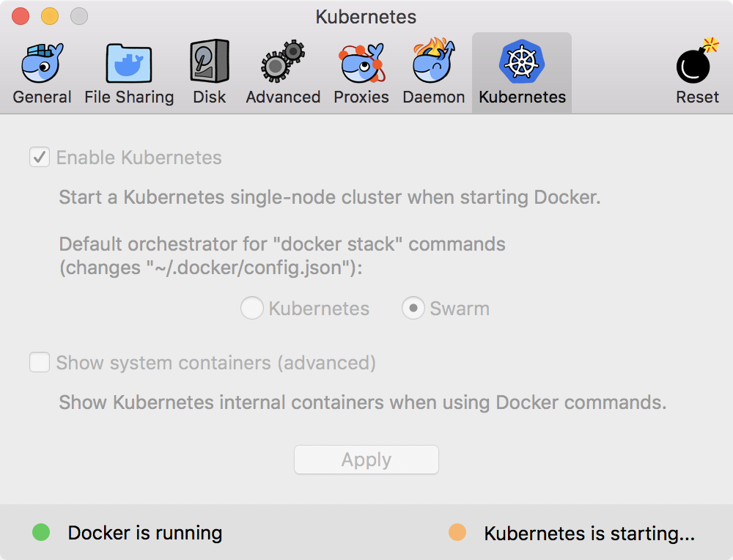This screenshot has height=560, width=733.
Task: Open the Disk settings pane
Action: pyautogui.click(x=210, y=70)
